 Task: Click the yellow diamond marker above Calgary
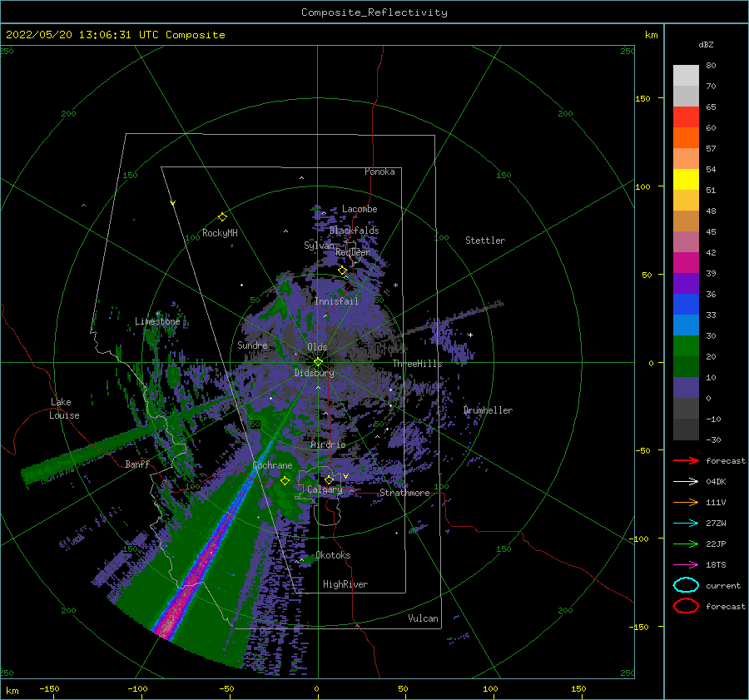point(329,479)
